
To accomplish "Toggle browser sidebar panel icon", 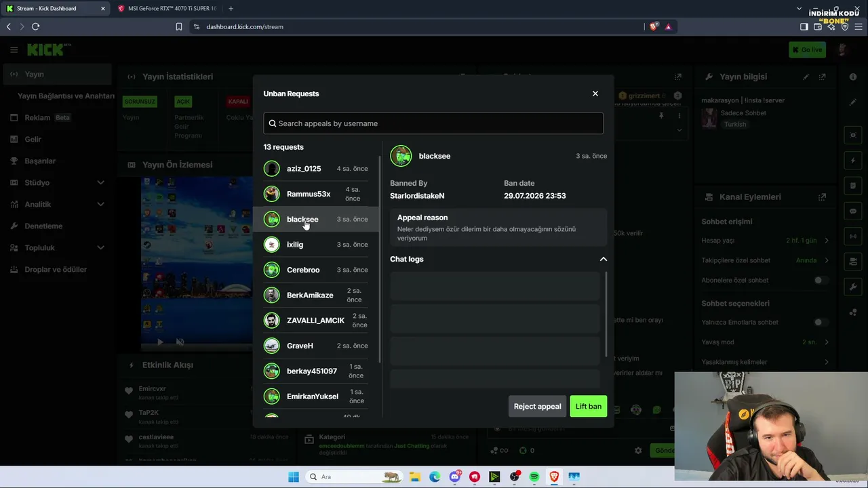I will (x=804, y=26).
